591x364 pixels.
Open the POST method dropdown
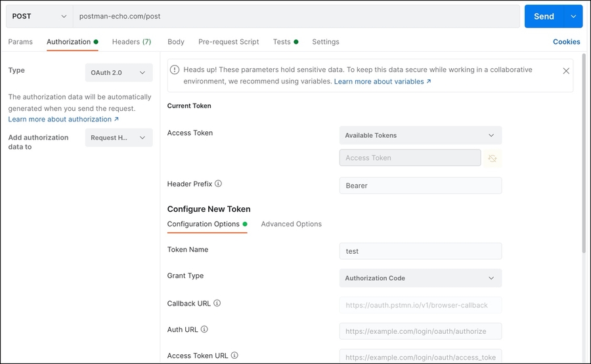pos(39,16)
